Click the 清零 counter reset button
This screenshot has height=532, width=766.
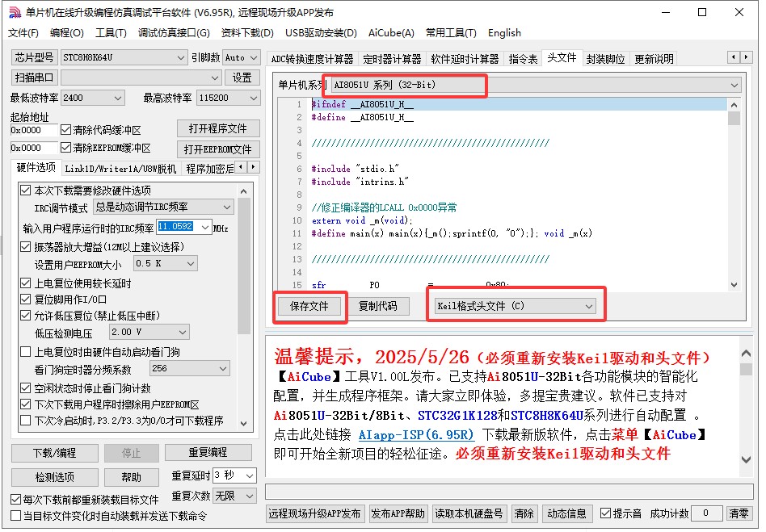(739, 513)
